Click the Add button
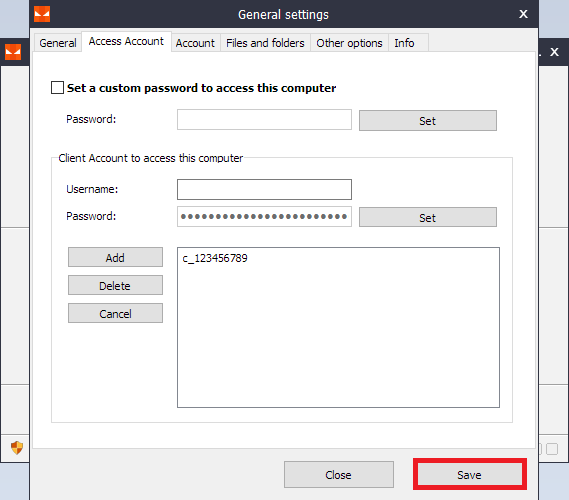Screen dimensions: 569x500 click(115, 257)
